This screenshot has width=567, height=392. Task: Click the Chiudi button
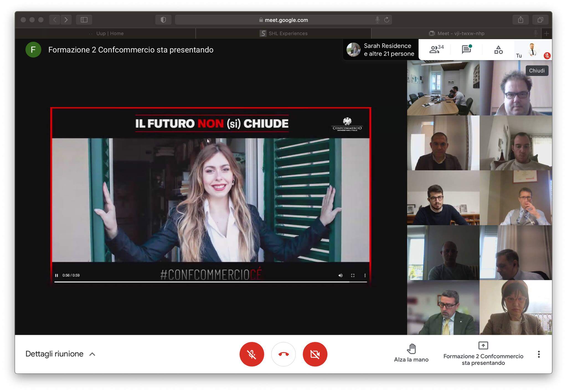(x=537, y=71)
